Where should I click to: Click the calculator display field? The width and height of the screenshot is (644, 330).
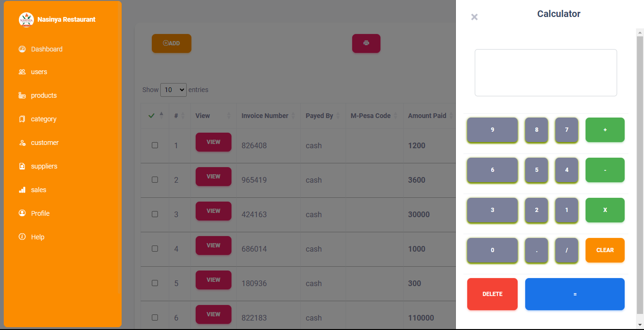pos(545,73)
